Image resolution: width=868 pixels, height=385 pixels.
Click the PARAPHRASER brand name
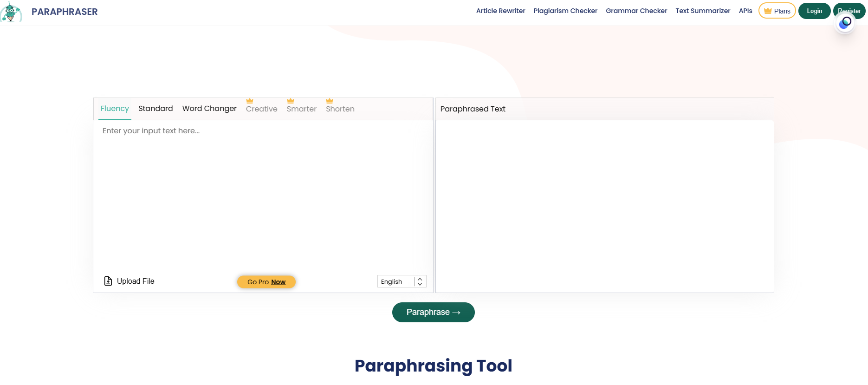(x=65, y=12)
